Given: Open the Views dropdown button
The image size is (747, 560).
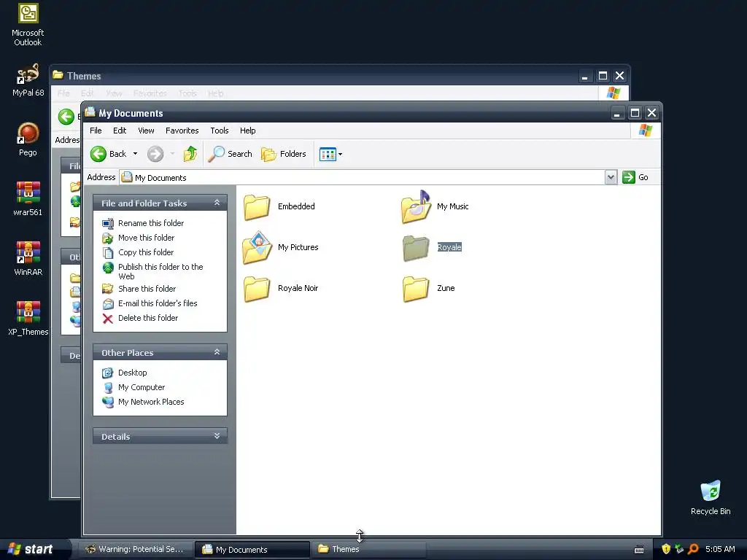Looking at the screenshot, I should tap(330, 155).
